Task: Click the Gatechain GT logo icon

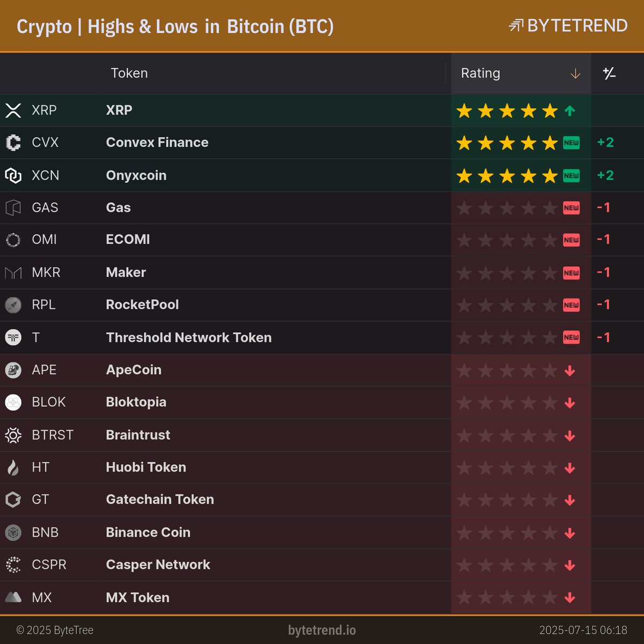Action: tap(13, 500)
